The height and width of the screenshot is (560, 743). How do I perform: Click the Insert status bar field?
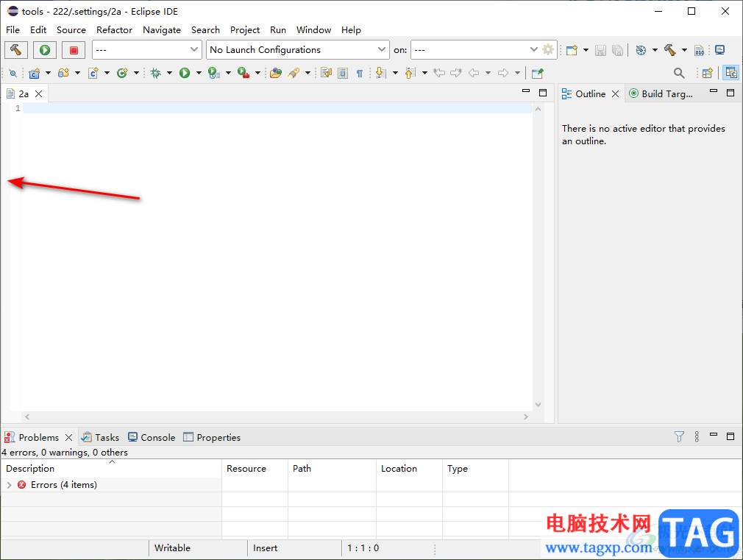[294, 548]
